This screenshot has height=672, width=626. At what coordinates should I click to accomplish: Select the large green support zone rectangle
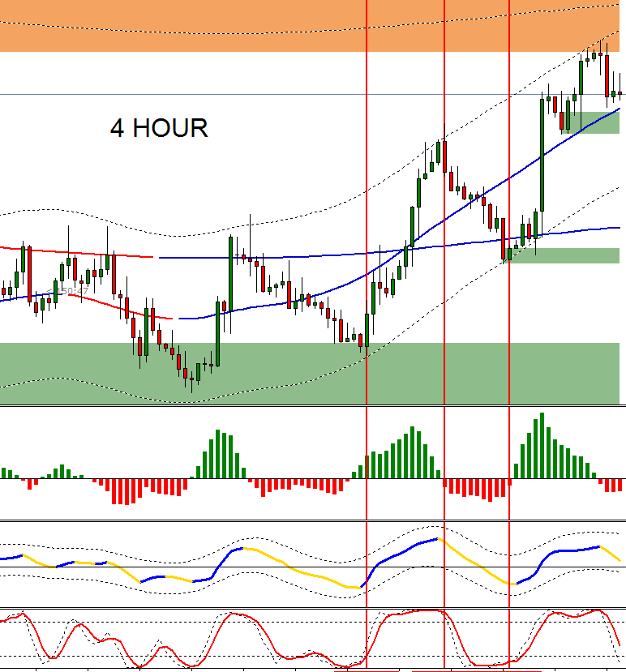point(310,373)
